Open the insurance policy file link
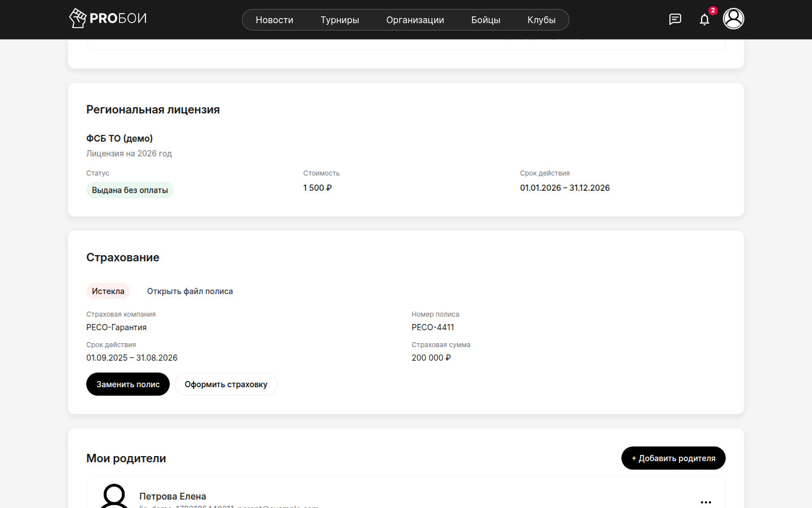Screen dimensions: 812x508 [190, 291]
